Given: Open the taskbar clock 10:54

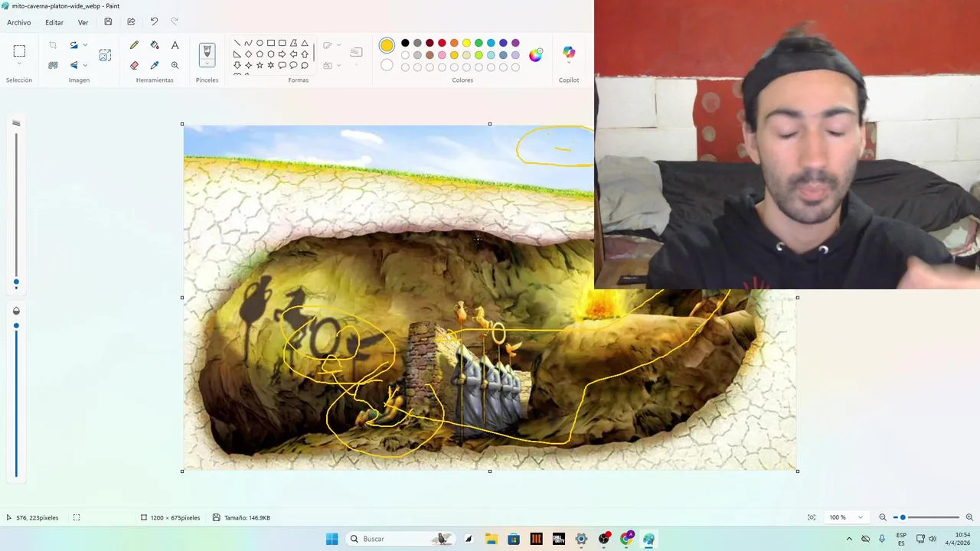Looking at the screenshot, I should pos(957,539).
